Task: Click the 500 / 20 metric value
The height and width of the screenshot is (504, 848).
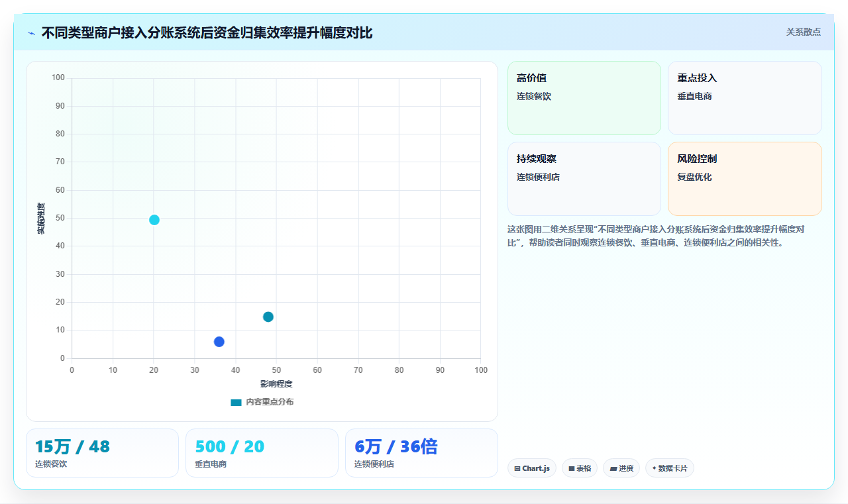Action: coord(229,447)
